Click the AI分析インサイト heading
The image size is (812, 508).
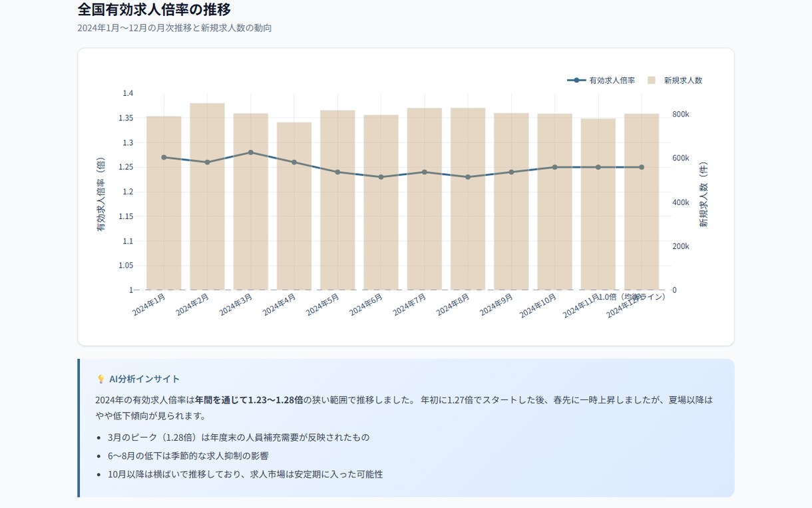coord(144,379)
